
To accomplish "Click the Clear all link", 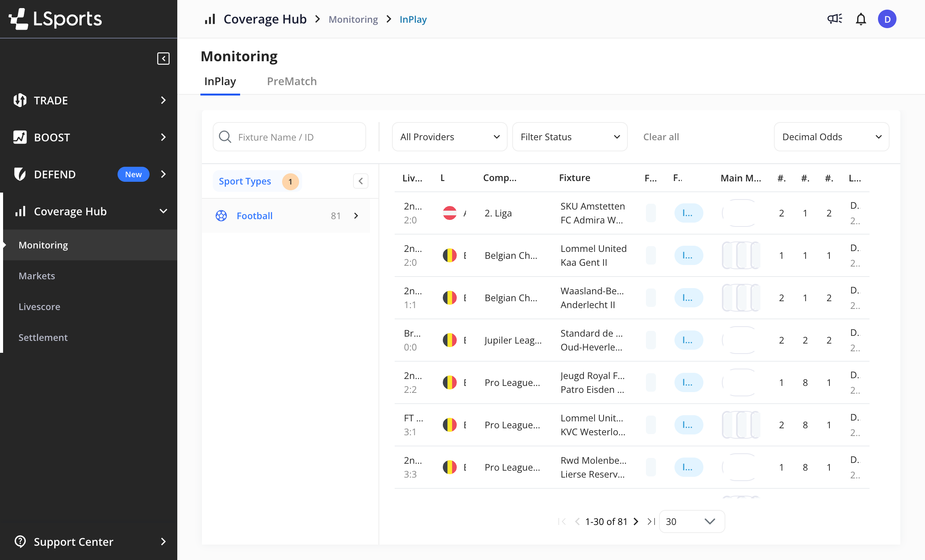I will [661, 137].
